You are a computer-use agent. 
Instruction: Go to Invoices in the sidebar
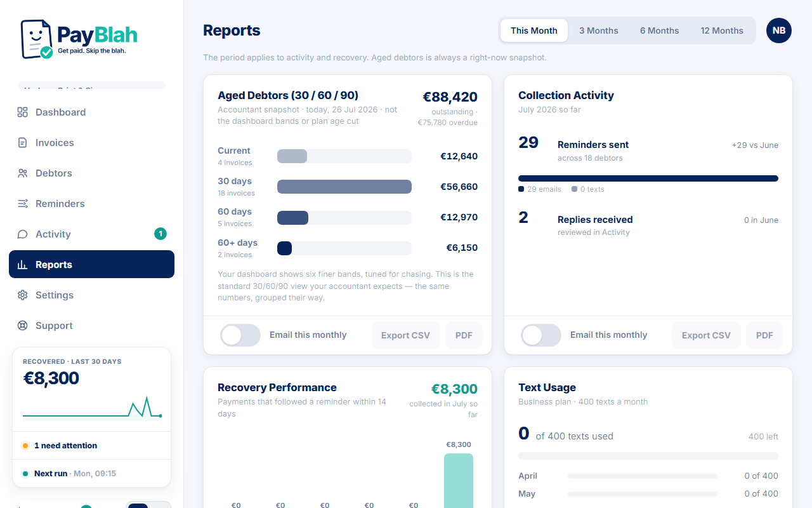(x=91, y=143)
